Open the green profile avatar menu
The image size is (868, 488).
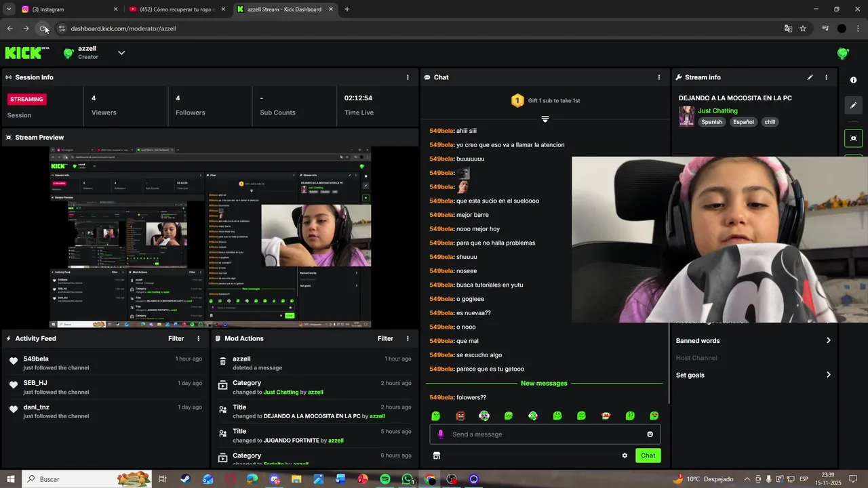tap(843, 53)
